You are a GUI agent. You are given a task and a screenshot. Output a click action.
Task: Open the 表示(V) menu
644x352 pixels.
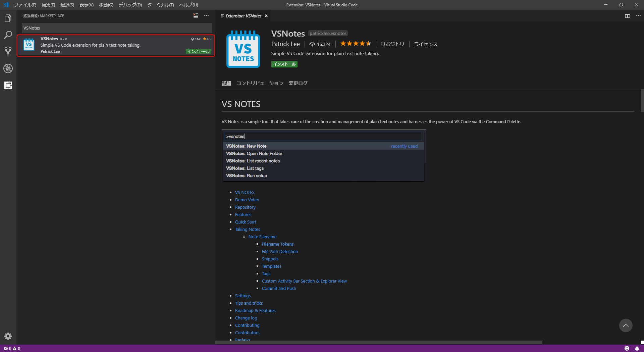point(87,5)
